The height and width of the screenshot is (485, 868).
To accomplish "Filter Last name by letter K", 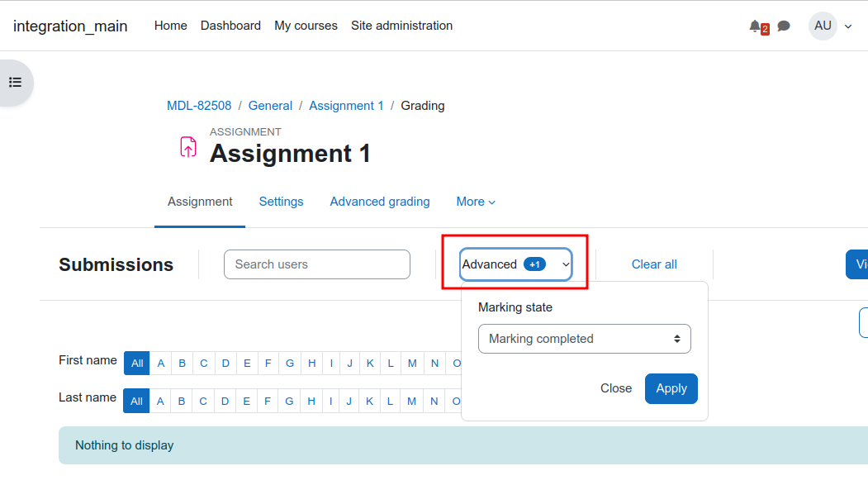I will [x=369, y=401].
